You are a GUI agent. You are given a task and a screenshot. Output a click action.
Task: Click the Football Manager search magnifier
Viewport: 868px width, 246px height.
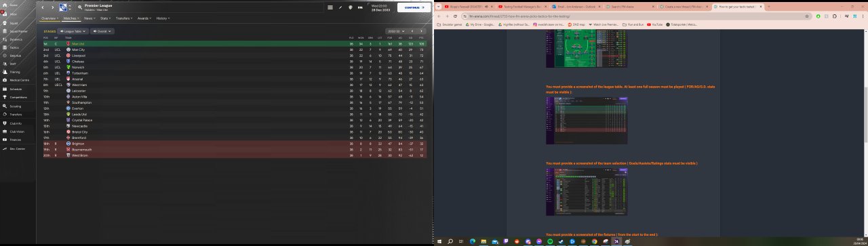80,7
